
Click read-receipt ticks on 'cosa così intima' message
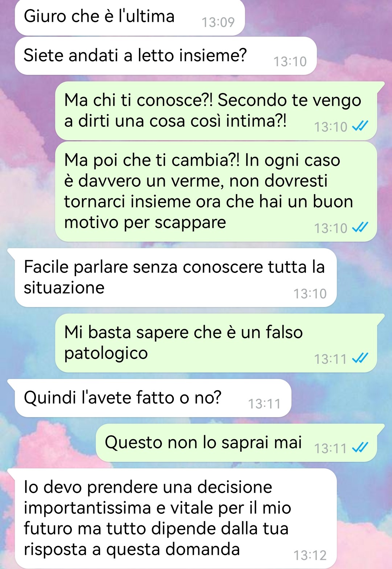(361, 126)
